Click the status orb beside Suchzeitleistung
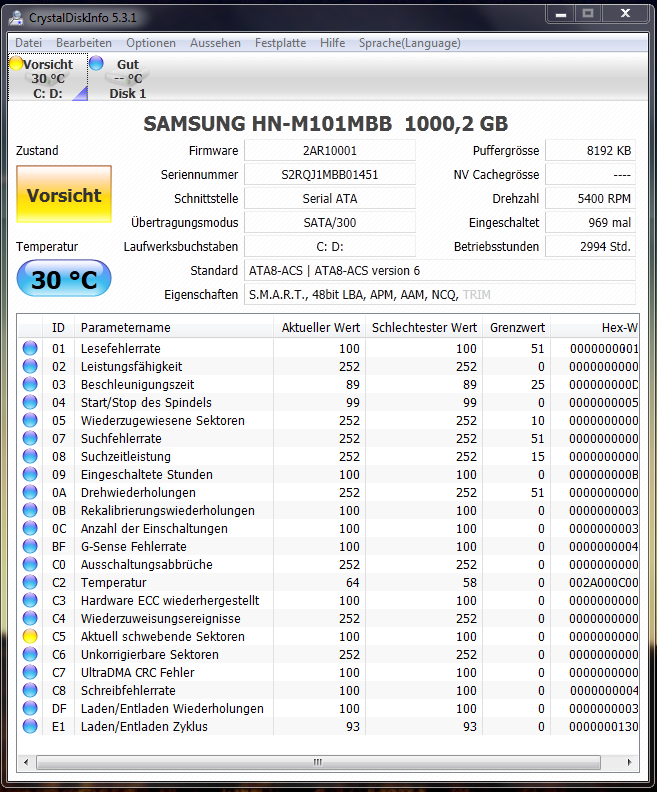 [x=30, y=456]
